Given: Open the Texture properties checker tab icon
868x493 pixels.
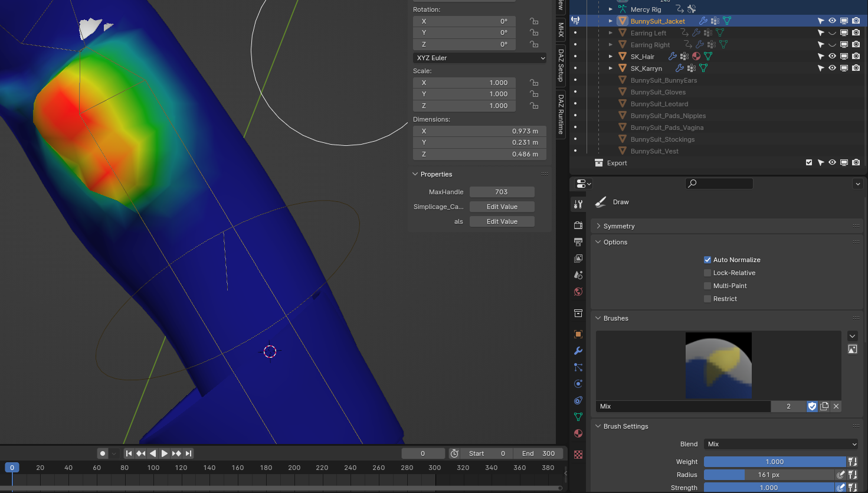Looking at the screenshot, I should 578,455.
